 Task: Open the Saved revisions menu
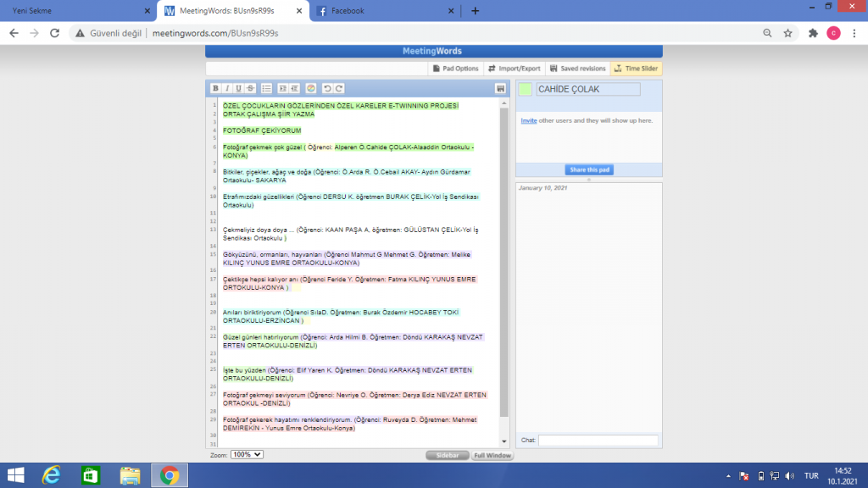coord(578,69)
